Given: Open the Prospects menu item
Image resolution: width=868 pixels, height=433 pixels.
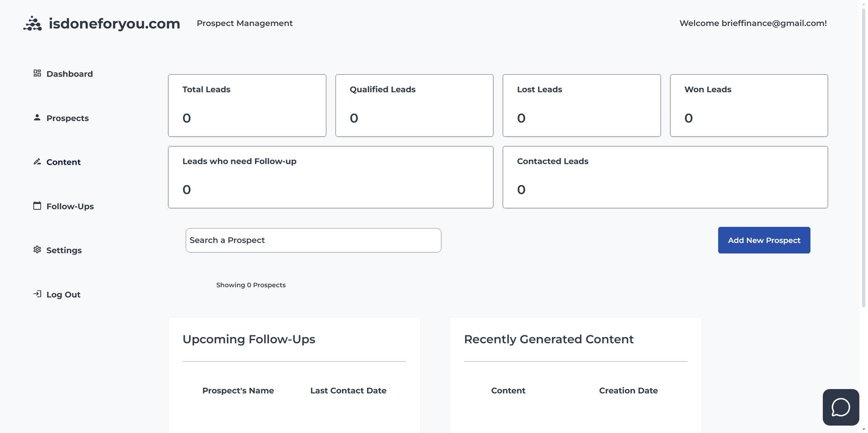Looking at the screenshot, I should [67, 118].
